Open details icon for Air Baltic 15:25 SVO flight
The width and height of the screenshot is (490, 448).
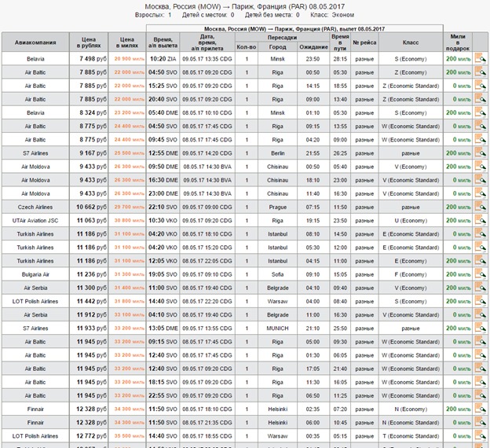[x=481, y=86]
